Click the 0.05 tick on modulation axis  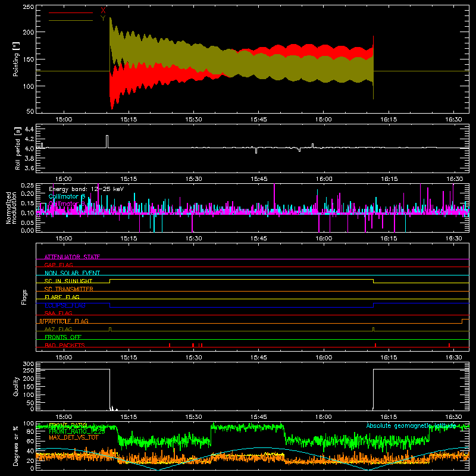click(27, 223)
